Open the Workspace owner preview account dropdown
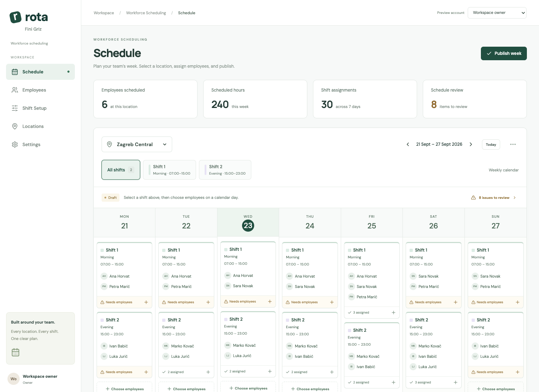 [x=497, y=13]
